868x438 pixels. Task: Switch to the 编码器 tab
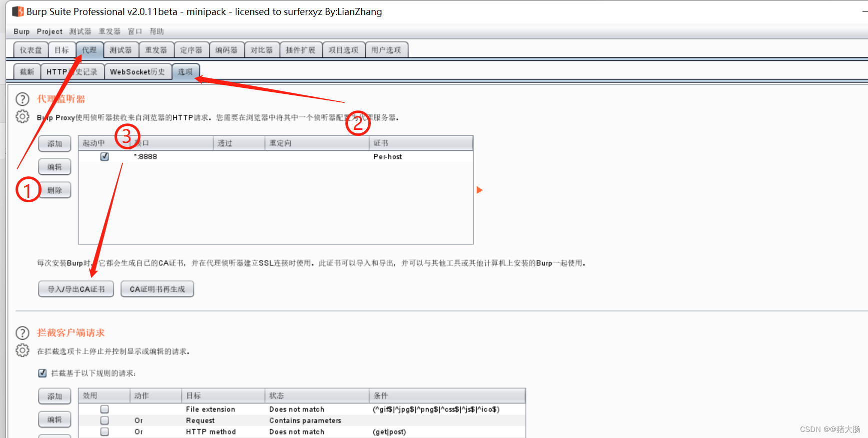[x=226, y=50]
